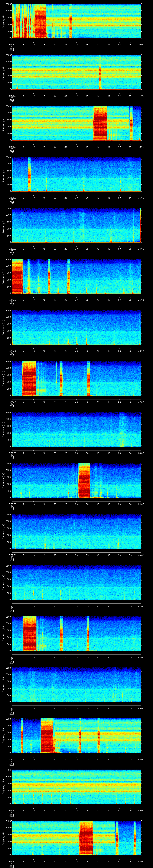Viewport: 153px width, 868px height.
Task: Click the burst near 26 s in 18:34:00 spectrogram
Action: point(69,276)
